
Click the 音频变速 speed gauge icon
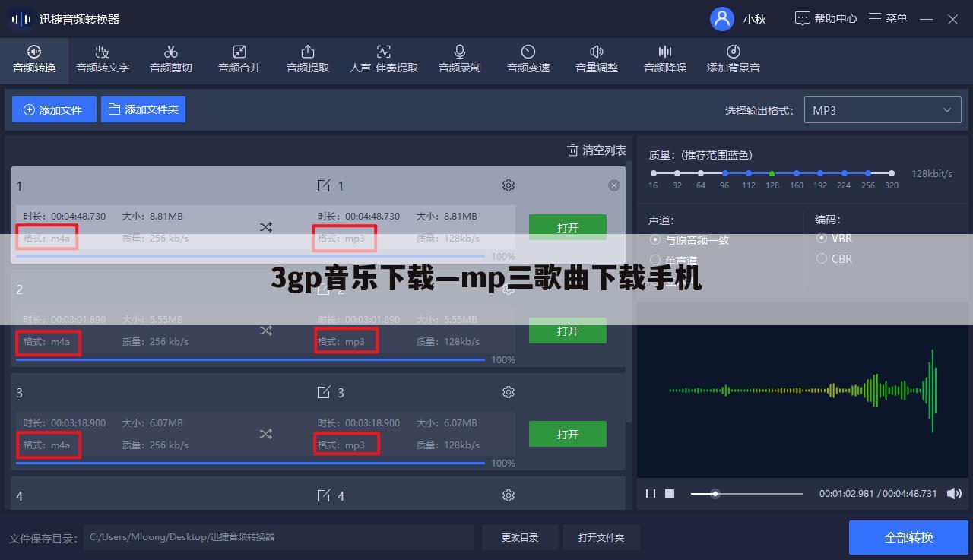pyautogui.click(x=528, y=52)
